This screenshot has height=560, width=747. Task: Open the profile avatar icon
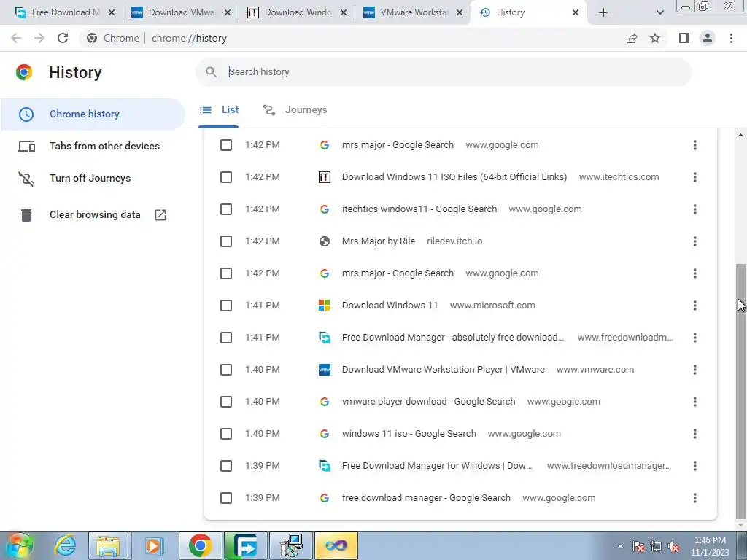click(x=708, y=38)
